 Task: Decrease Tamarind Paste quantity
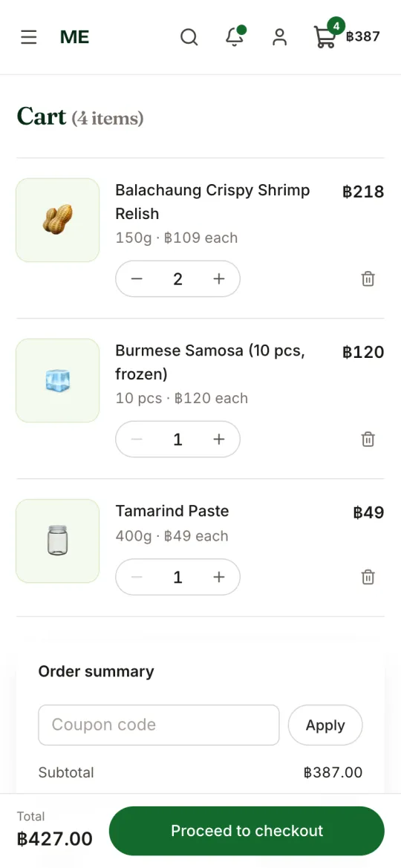[x=137, y=578]
